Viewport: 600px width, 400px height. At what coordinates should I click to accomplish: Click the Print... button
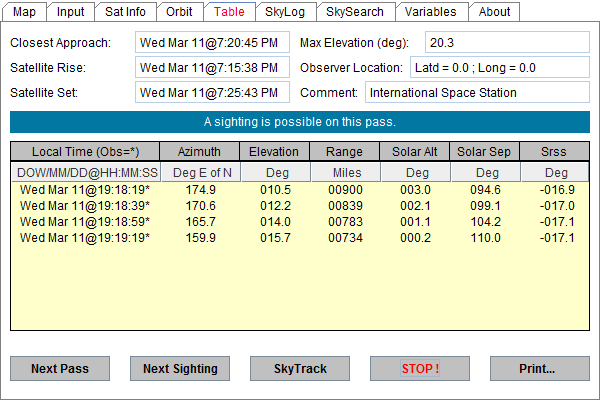pos(540,369)
